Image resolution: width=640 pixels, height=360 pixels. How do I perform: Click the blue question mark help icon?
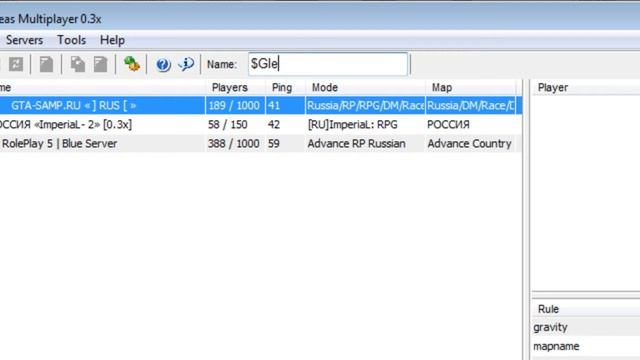coord(163,64)
